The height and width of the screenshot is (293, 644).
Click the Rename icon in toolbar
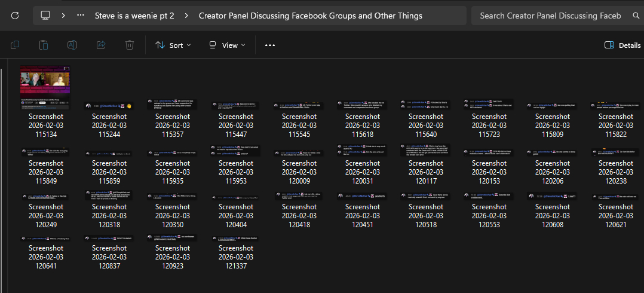tap(72, 45)
